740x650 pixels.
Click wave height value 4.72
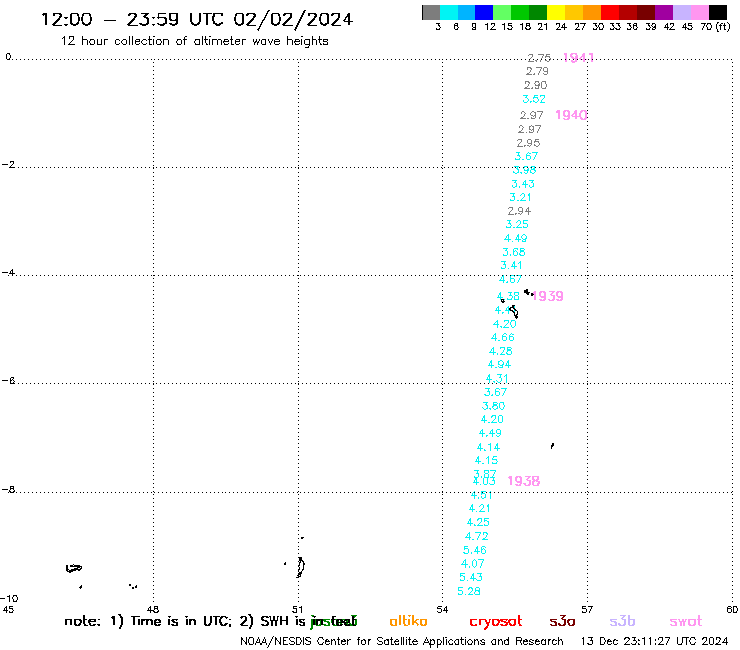477,536
